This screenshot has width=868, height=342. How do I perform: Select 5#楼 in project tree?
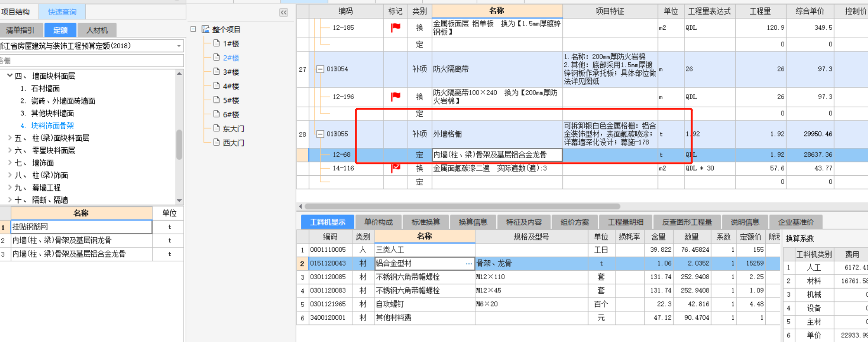[231, 100]
